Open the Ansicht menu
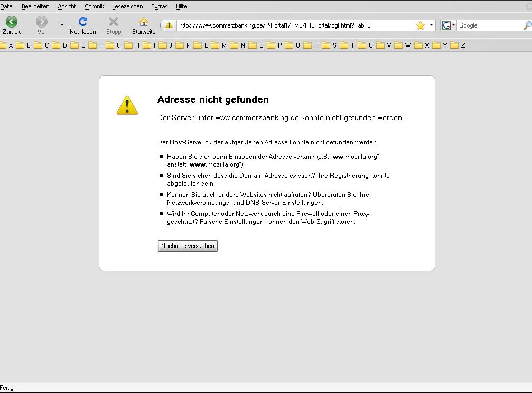The height and width of the screenshot is (393, 532). 67,6
